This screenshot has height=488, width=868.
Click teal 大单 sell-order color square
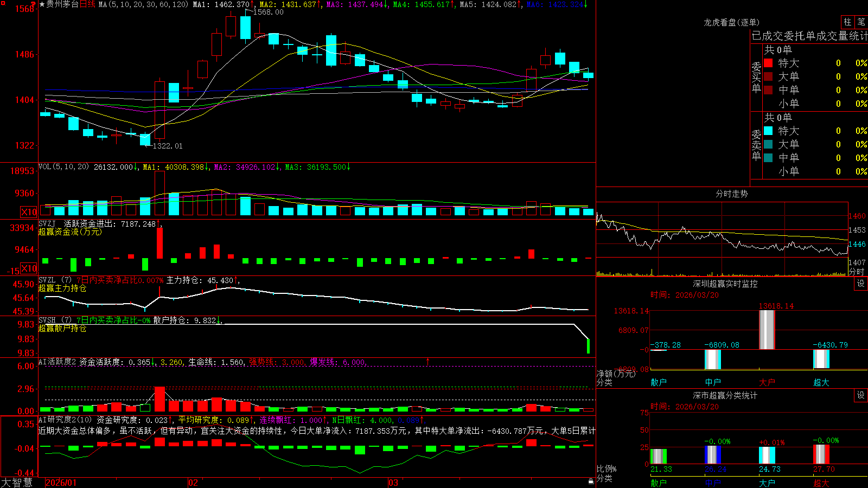(x=768, y=144)
